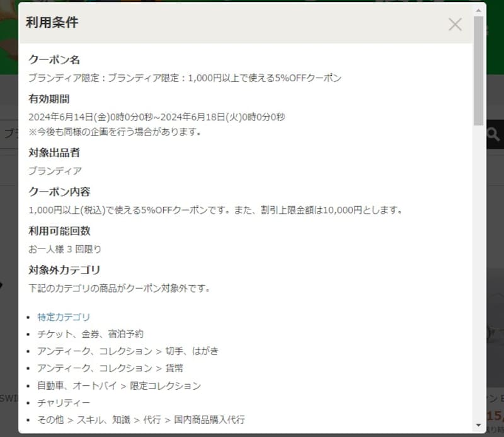Viewport: 504px width, 437px height.
Task: Click the scrollbar down arrow
Action: pos(478,426)
